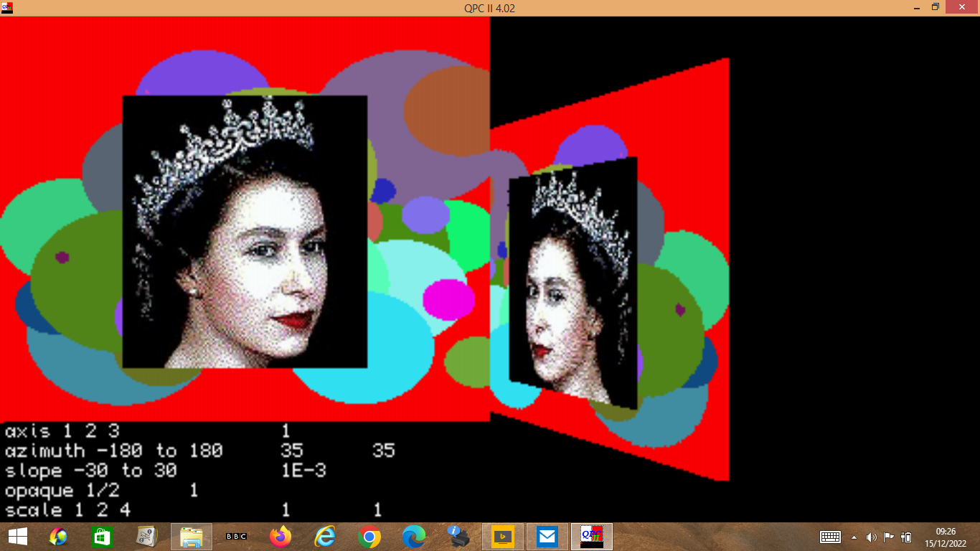Open File Explorer from the taskbar
The width and height of the screenshot is (980, 551).
[x=192, y=536]
